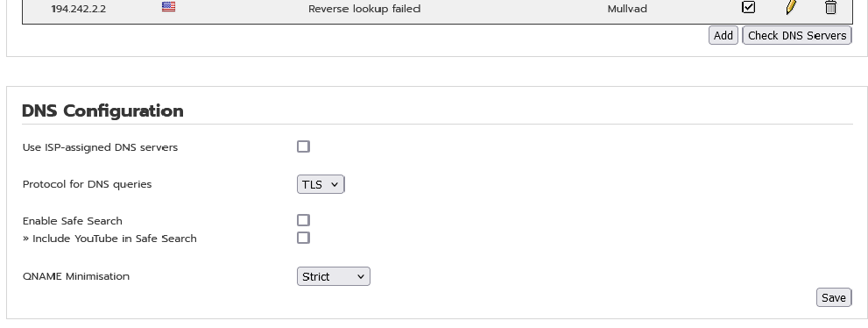Screen dimensions: 868x328
Task: Enable Use ISP-assigned DNS servers
Action: click(x=303, y=146)
